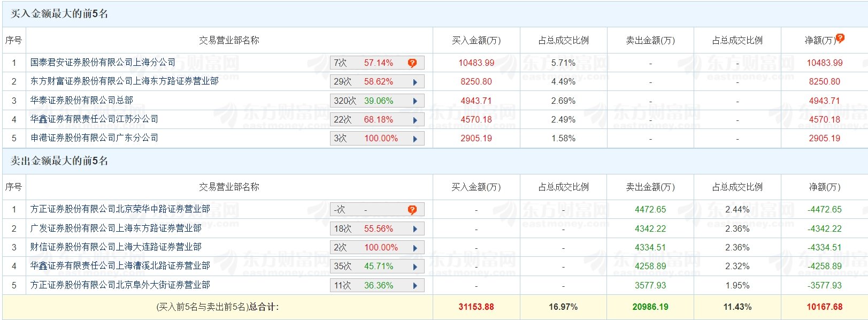This screenshot has width=868, height=320.
Task: Open 国泰君安证券股份有限公司上海分公司 link
Action: pyautogui.click(x=103, y=63)
